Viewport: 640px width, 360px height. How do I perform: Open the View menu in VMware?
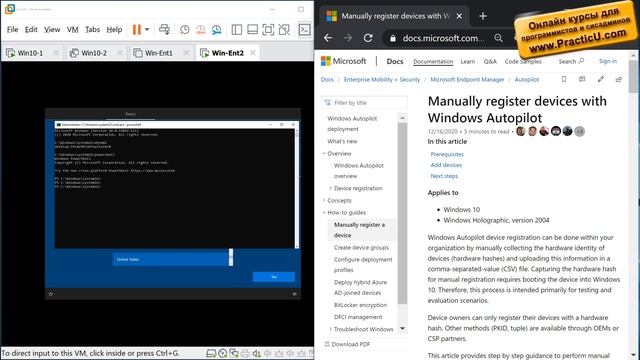[x=52, y=29]
